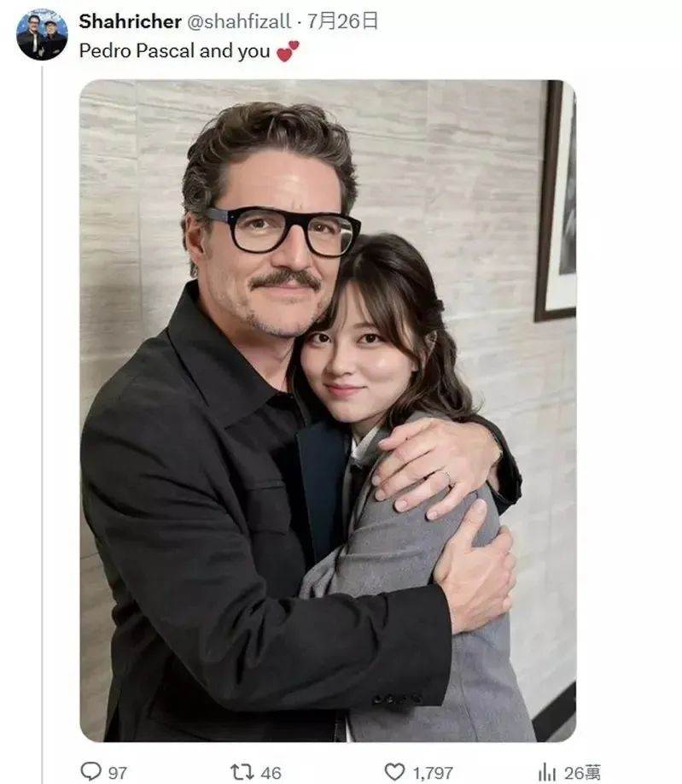
Task: Open the Shahricher display name link
Action: point(130,21)
